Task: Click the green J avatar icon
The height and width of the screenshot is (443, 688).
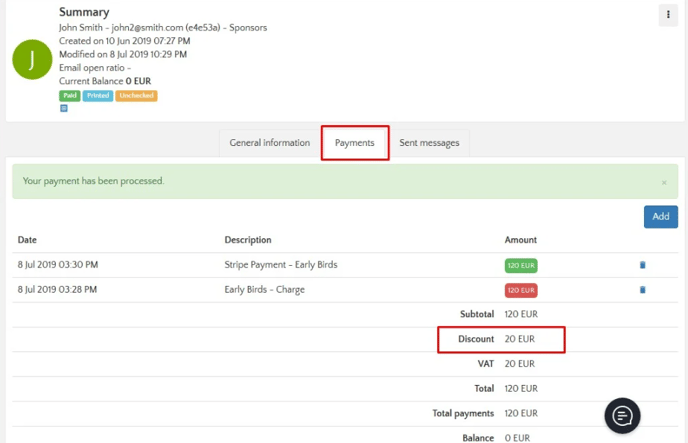Action: 32,60
